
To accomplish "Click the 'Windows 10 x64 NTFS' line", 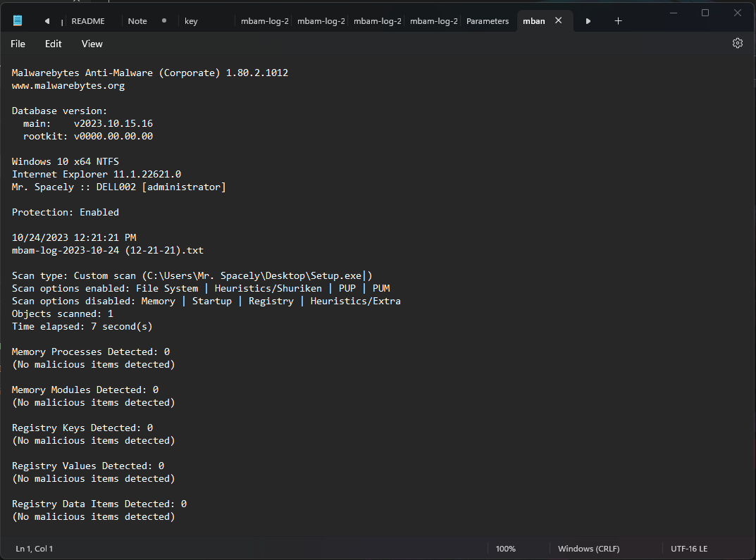I will [x=65, y=161].
